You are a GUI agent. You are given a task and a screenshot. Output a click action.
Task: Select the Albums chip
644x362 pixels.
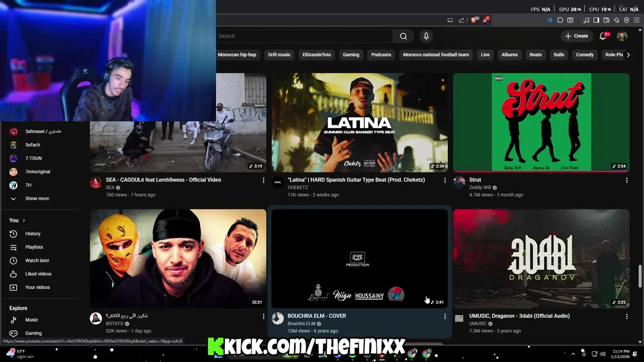click(x=510, y=55)
